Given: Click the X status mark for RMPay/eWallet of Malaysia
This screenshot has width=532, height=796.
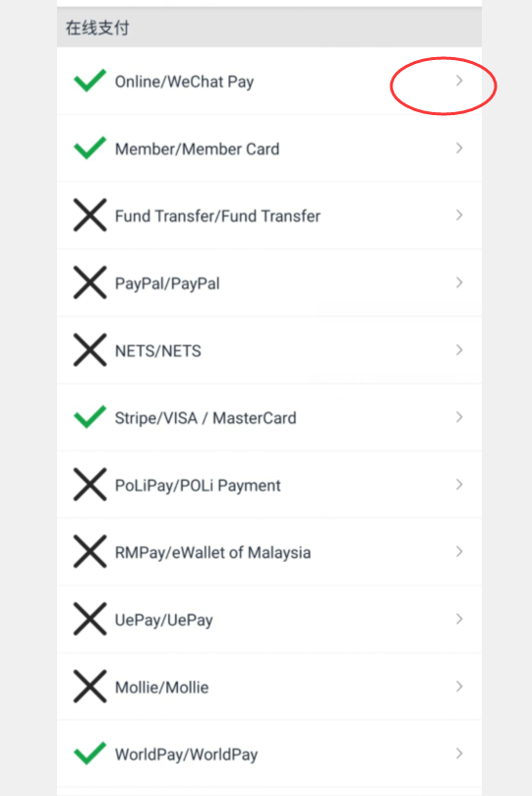Looking at the screenshot, I should click(89, 551).
